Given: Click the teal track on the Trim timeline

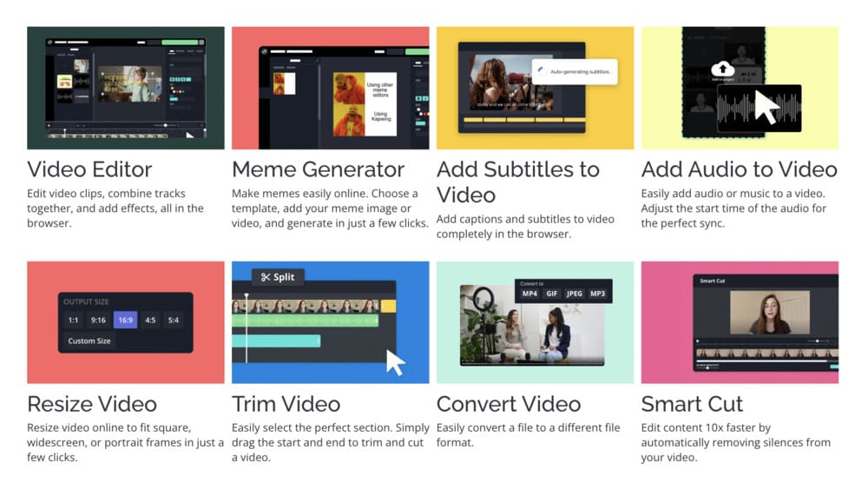Looking at the screenshot, I should [276, 341].
